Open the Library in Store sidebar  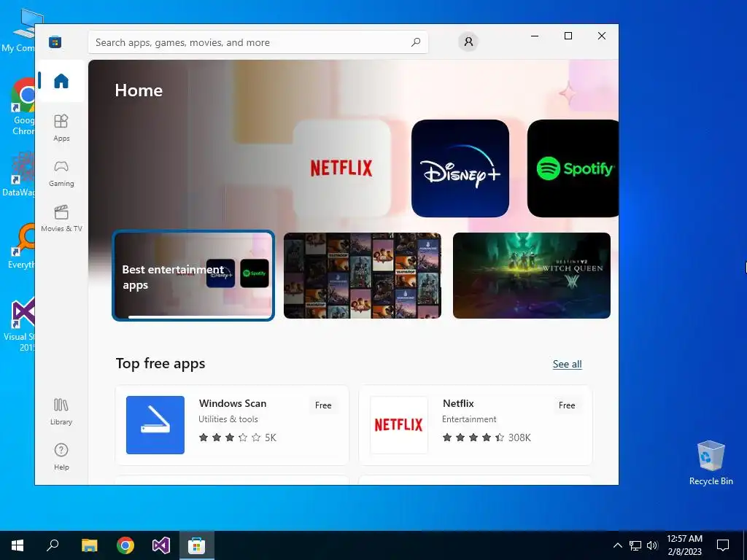click(x=61, y=412)
